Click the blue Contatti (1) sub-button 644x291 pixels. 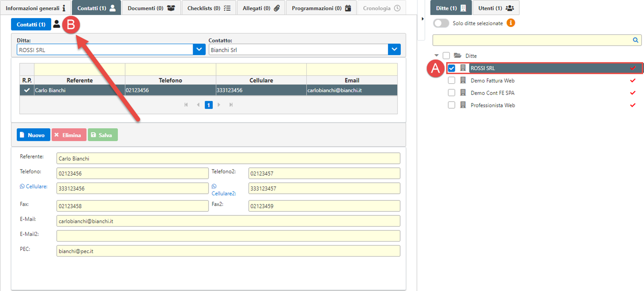coord(31,25)
